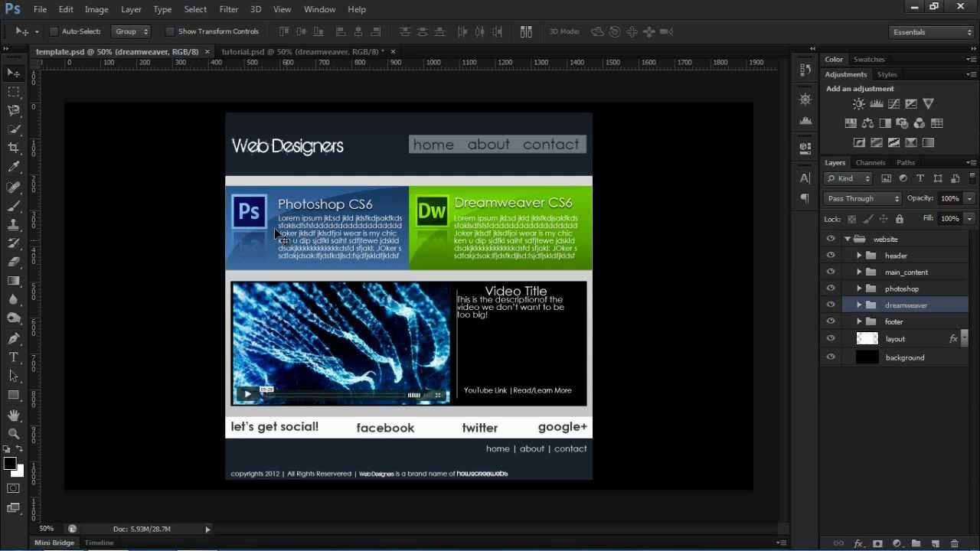Select the Rectangular Marquee tool

14,92
